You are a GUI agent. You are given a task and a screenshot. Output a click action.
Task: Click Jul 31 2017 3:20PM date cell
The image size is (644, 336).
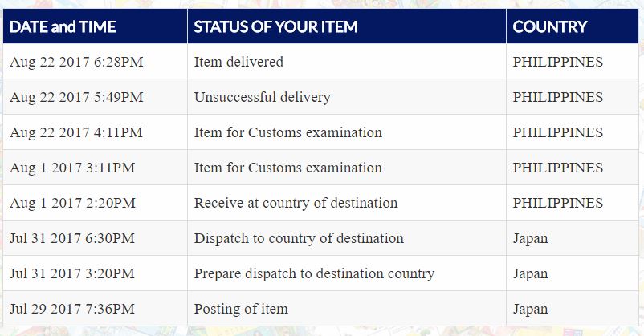[72, 273]
